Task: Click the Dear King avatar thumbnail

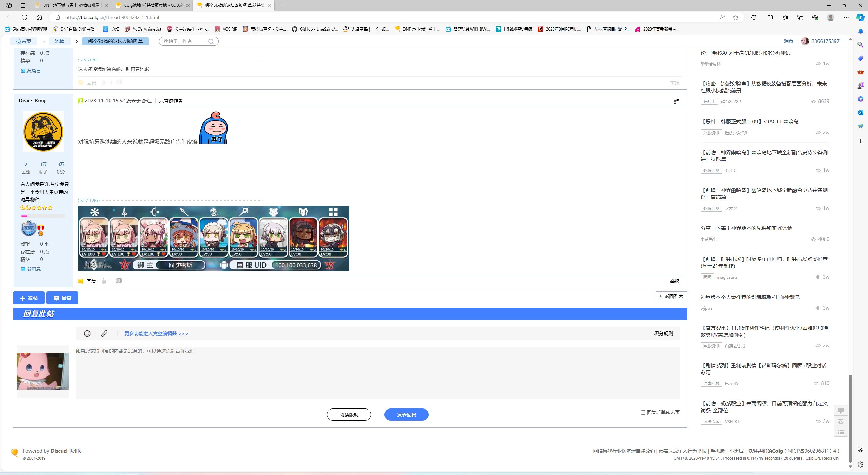Action: coord(43,132)
